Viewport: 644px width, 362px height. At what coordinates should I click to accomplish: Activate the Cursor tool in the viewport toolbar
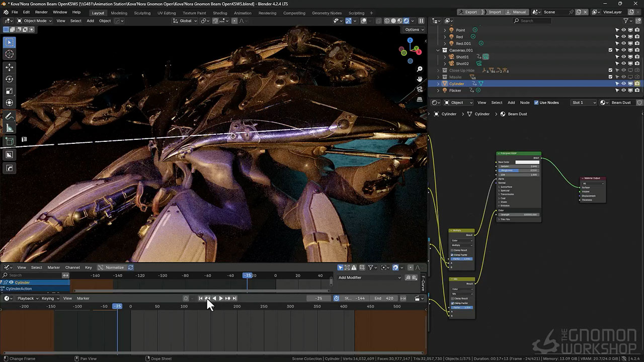coord(10,54)
